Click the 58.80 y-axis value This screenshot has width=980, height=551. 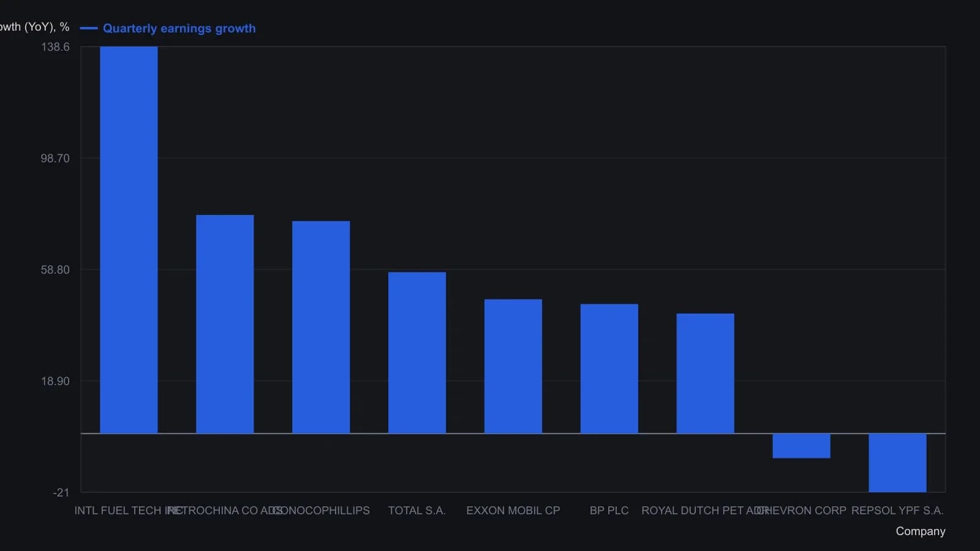(x=55, y=270)
